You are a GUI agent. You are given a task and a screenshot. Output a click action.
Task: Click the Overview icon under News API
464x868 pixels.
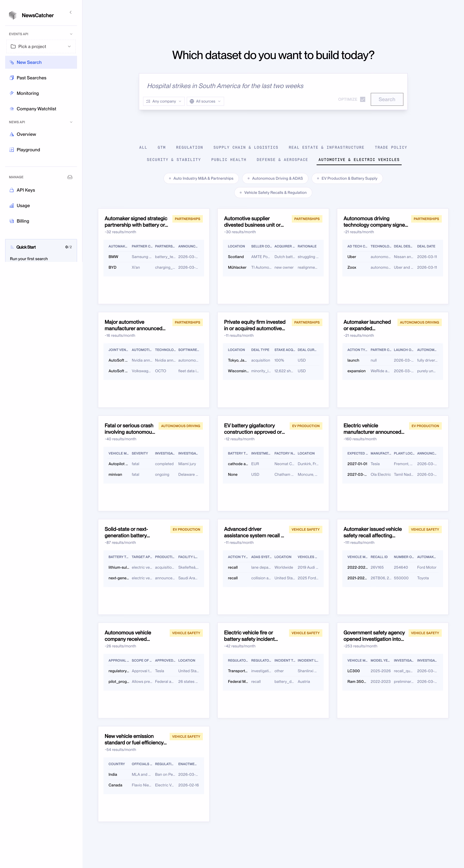12,135
